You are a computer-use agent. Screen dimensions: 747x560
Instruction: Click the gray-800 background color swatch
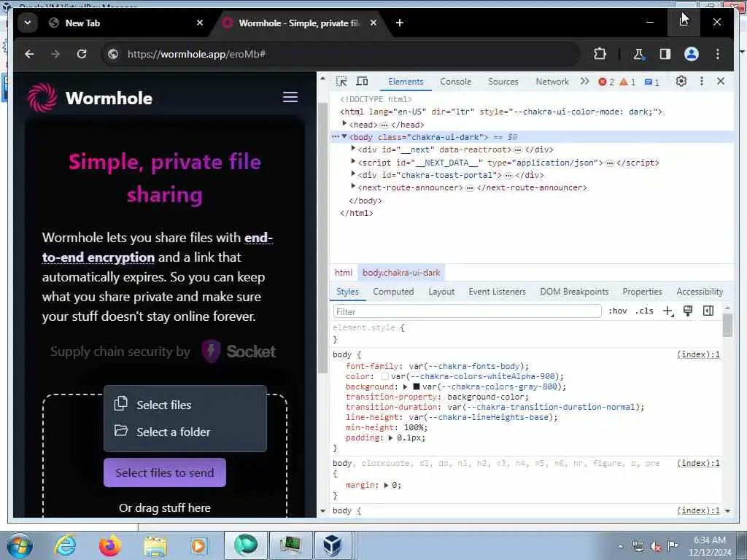click(x=416, y=386)
